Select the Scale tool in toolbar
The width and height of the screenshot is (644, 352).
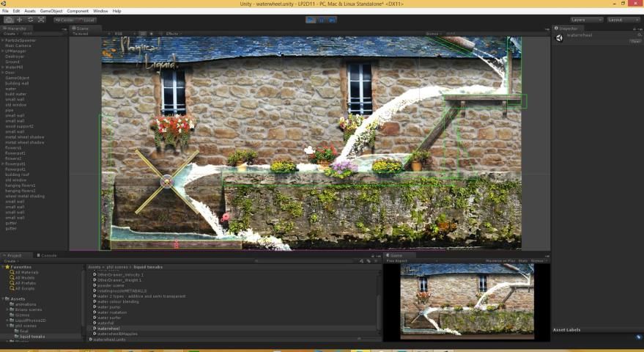click(42, 20)
